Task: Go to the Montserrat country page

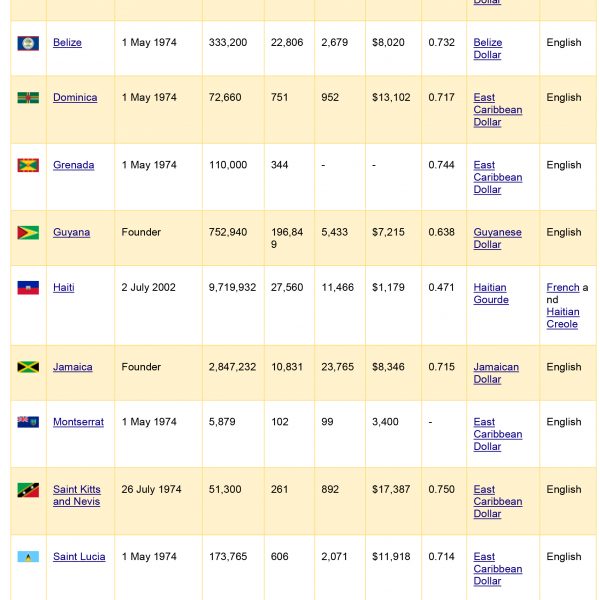Action: coord(78,422)
